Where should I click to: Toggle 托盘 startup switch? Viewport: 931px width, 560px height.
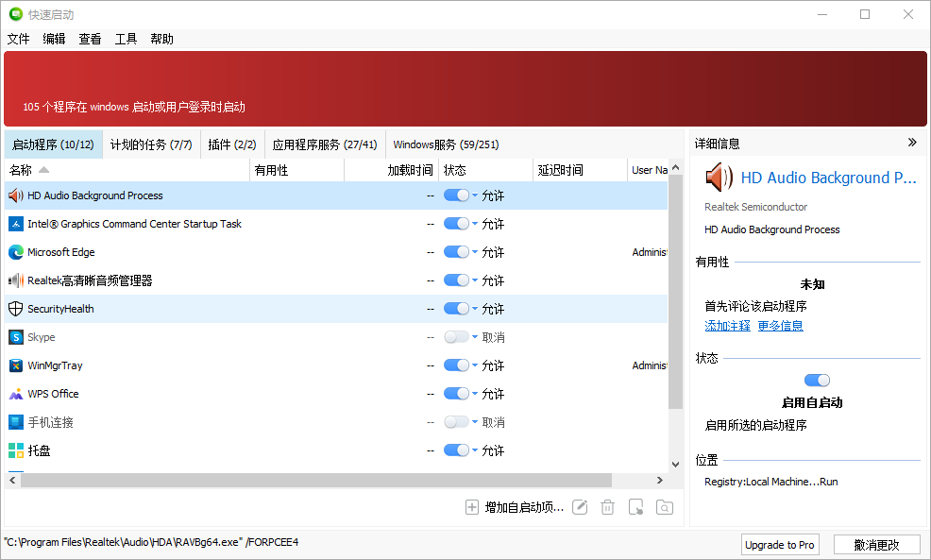tap(457, 450)
